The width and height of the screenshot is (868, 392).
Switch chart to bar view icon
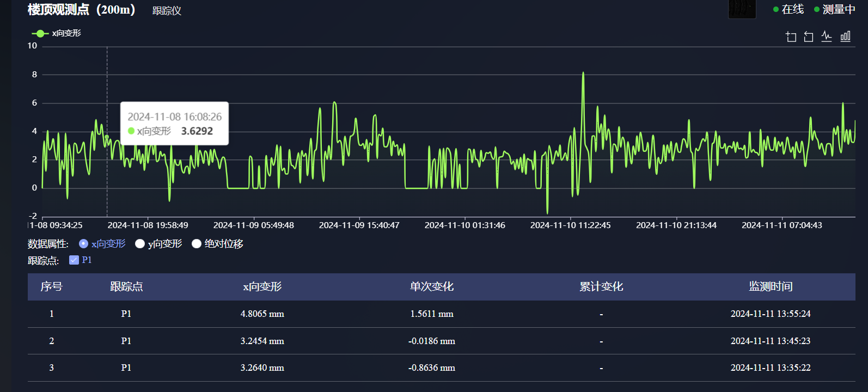(845, 36)
